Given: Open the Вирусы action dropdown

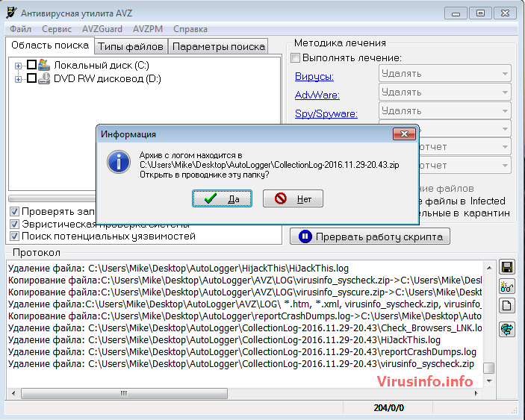Looking at the screenshot, I should point(445,74).
